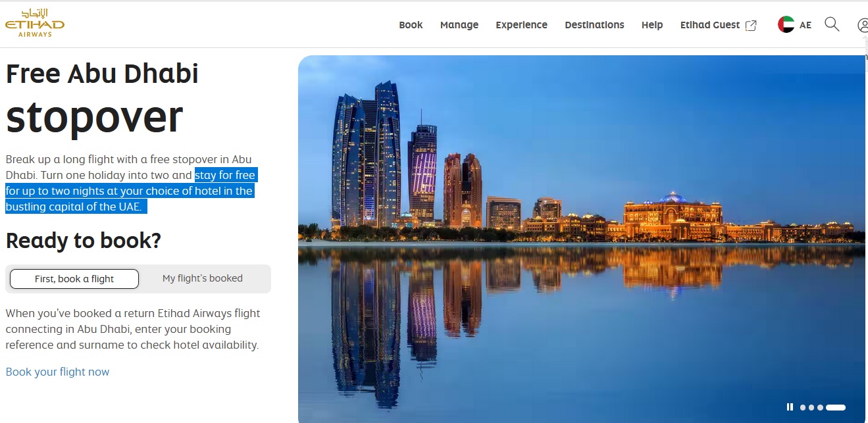Switch to the "My flight's booked" tab
Image resolution: width=868 pixels, height=423 pixels.
pyautogui.click(x=203, y=278)
